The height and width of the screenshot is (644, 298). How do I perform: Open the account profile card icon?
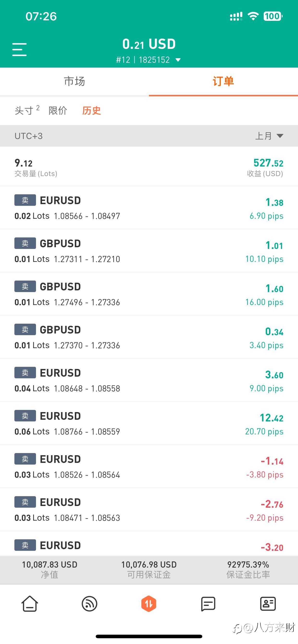pos(268,604)
